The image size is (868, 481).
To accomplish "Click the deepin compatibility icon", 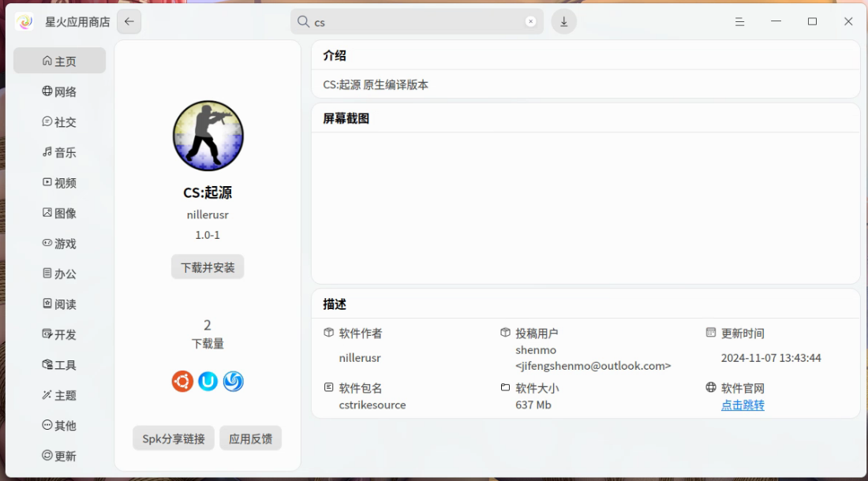I will [233, 382].
